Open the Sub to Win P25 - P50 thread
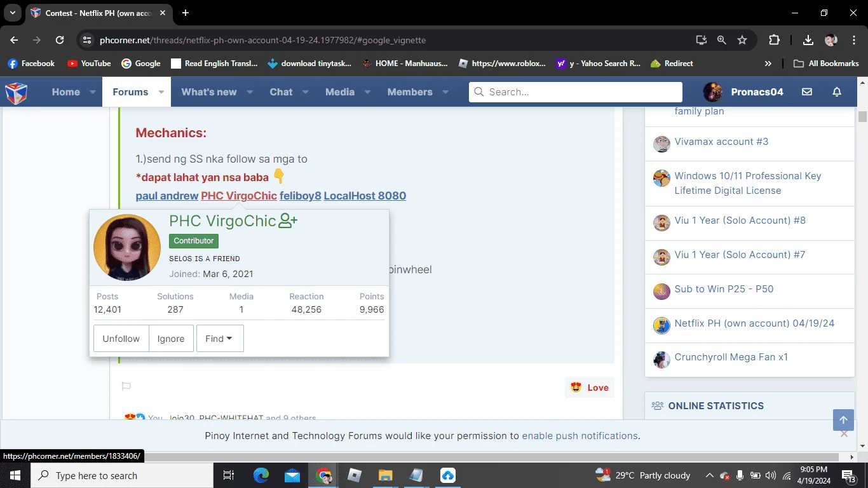Viewport: 868px width, 488px height. click(724, 289)
